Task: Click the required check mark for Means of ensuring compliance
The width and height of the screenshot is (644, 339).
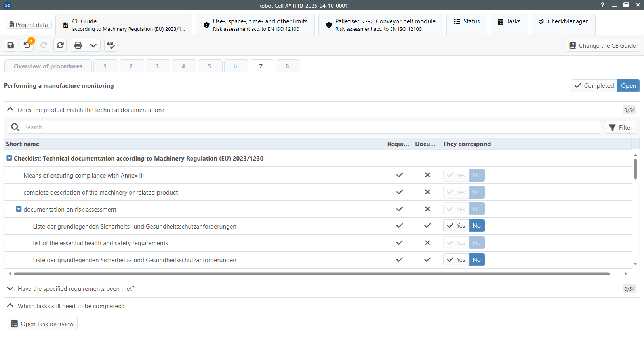Action: (x=400, y=175)
